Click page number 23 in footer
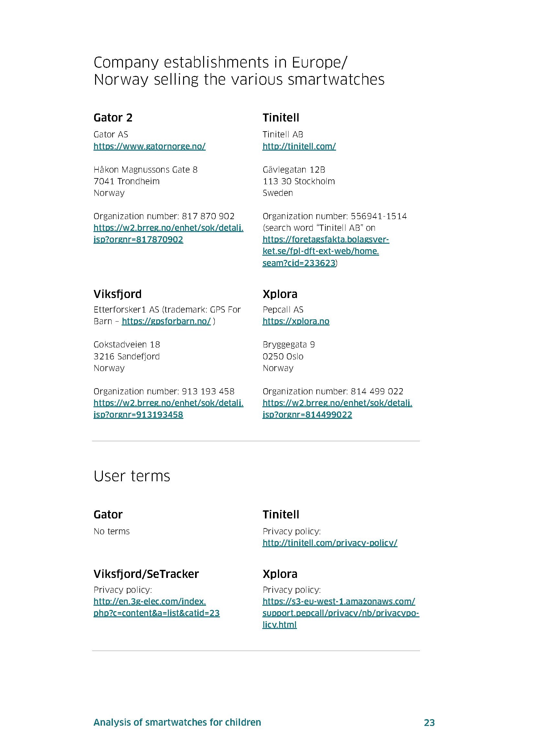Screen dimensions: 535x756 click(429, 722)
